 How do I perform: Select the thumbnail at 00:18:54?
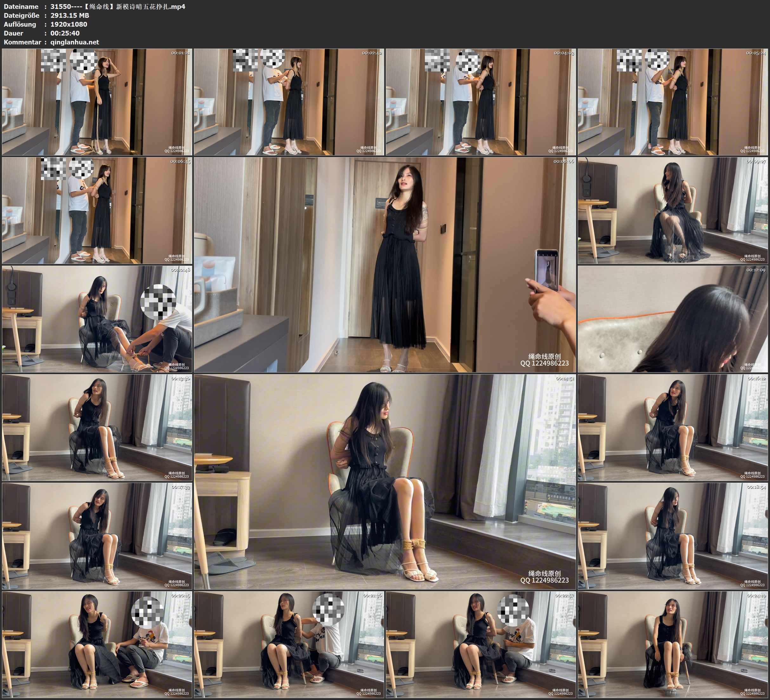(x=673, y=536)
